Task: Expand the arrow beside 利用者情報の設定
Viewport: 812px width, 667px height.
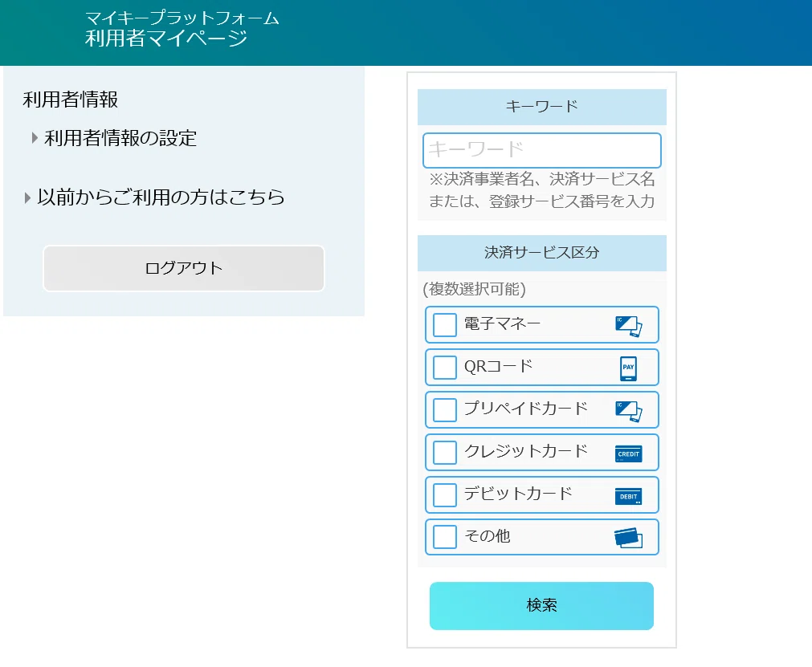Action: point(35,137)
